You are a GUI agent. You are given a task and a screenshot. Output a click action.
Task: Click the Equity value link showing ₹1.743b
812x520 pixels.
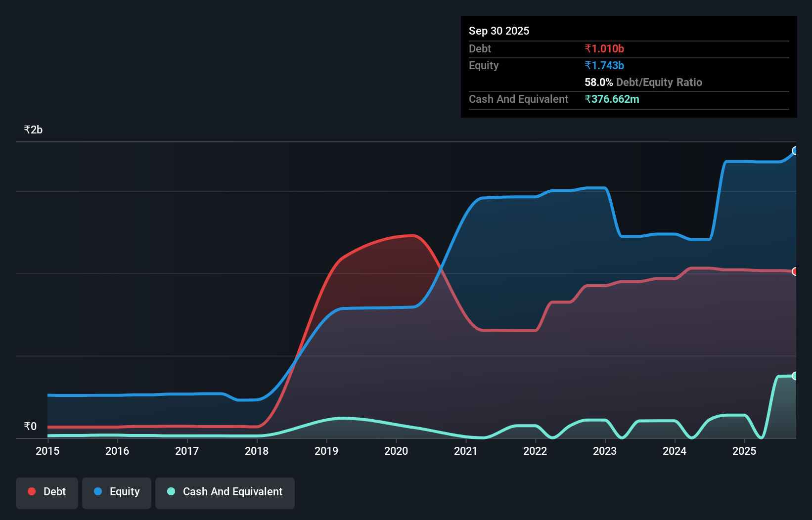(x=604, y=65)
